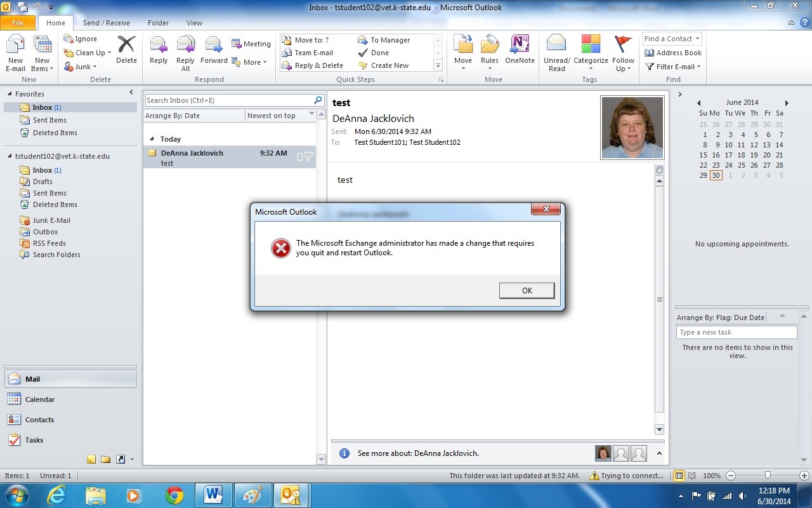Click the Mail navigation button
This screenshot has height=508, width=812.
[70, 379]
